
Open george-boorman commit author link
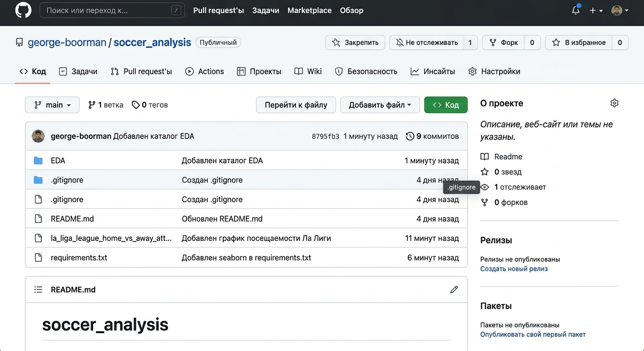click(81, 136)
